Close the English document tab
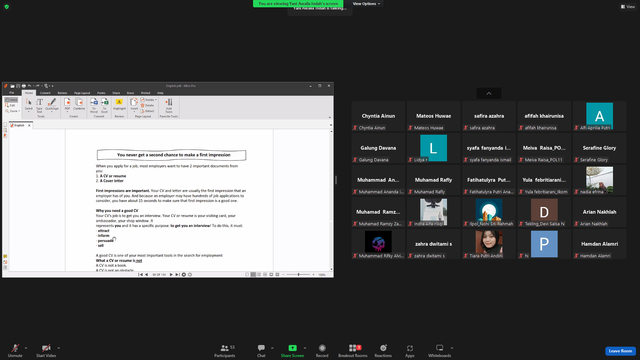Image resolution: width=640 pixels, height=360 pixels. [x=29, y=125]
